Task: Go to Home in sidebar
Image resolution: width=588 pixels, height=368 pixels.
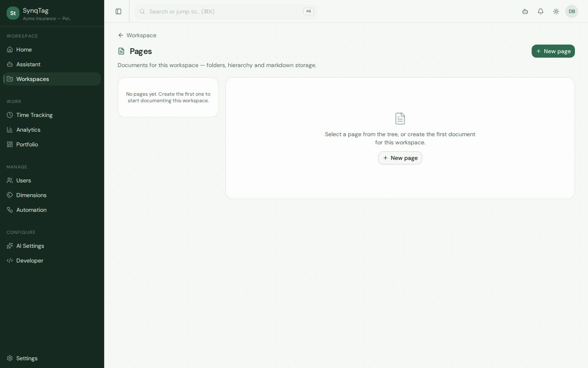Action: click(x=52, y=49)
